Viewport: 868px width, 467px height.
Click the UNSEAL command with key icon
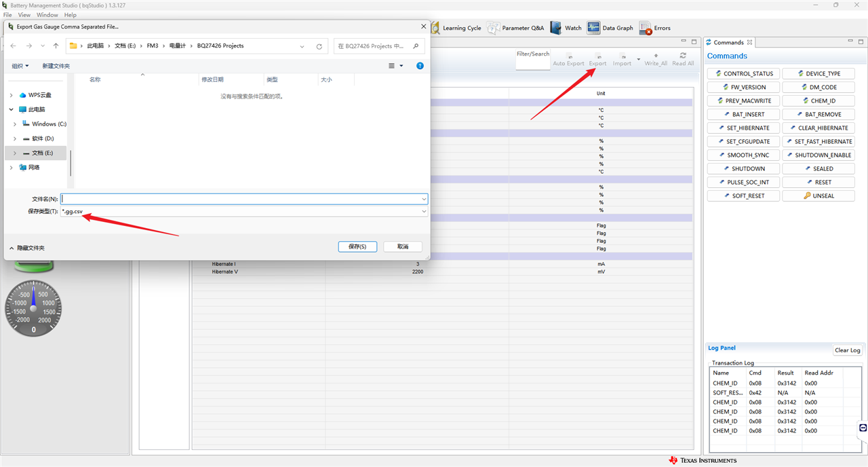[818, 195]
